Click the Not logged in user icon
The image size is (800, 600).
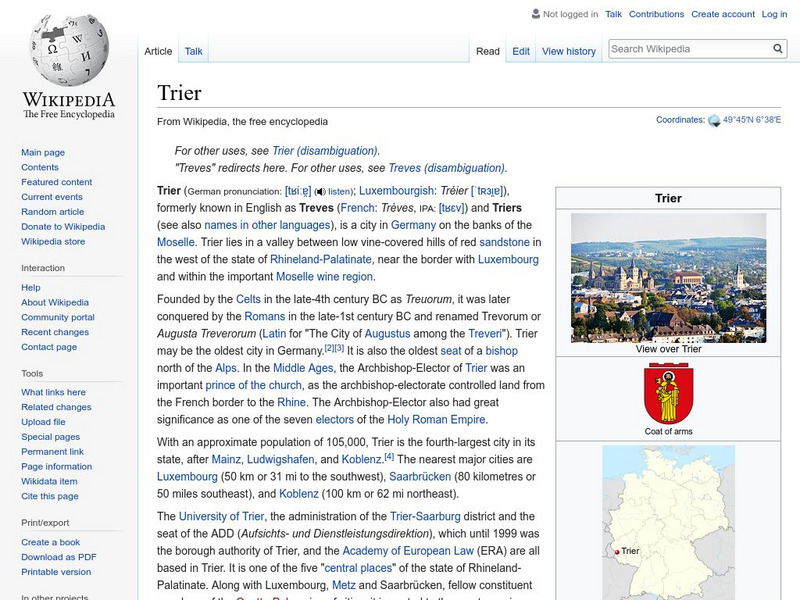click(x=536, y=14)
